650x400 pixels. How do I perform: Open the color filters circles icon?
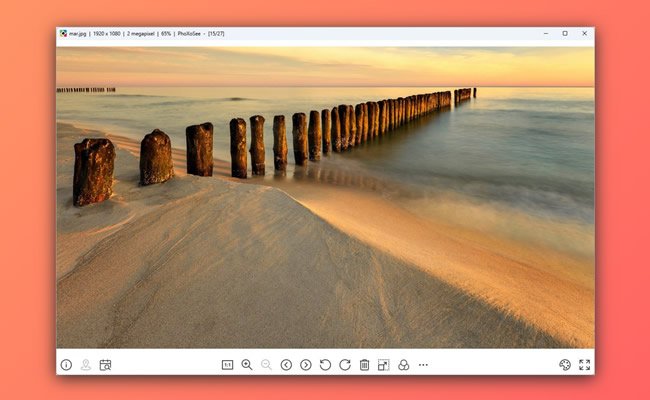[403, 365]
